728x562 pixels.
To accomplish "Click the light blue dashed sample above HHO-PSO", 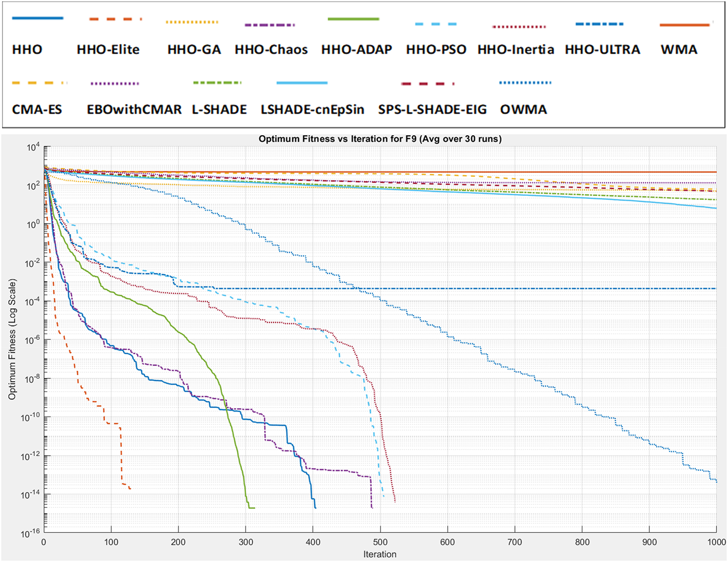I will [x=436, y=24].
